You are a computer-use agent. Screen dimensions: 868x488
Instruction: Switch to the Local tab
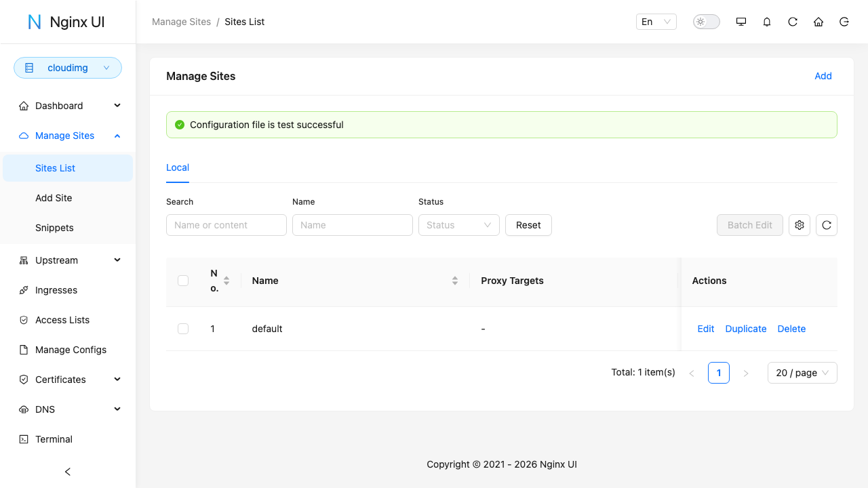(178, 167)
